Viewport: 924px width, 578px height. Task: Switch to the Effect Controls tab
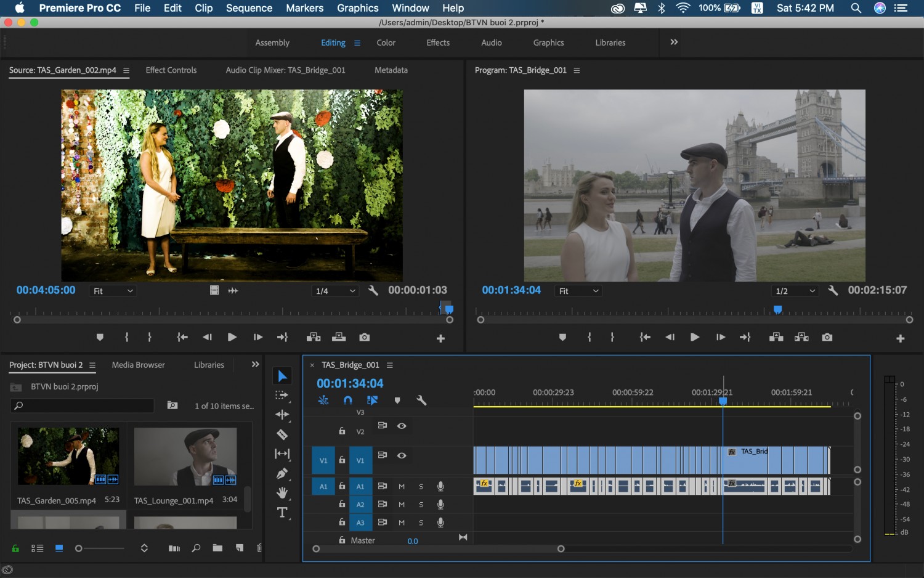[171, 70]
